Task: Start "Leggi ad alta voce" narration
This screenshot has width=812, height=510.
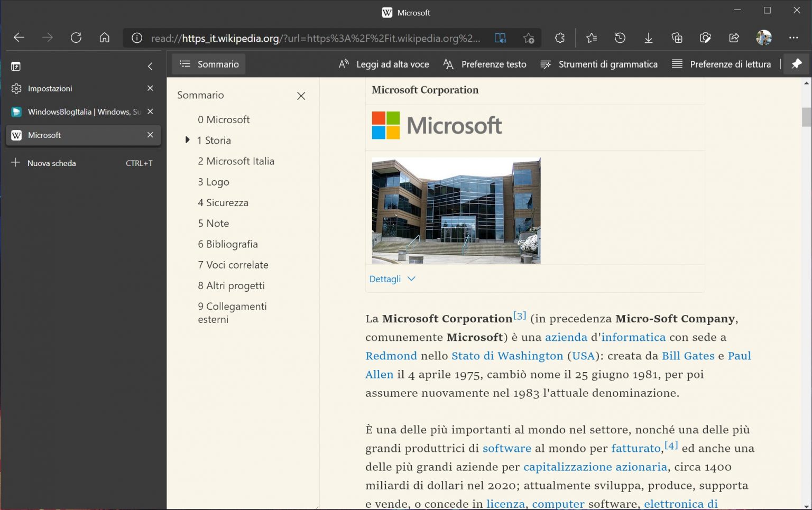Action: pos(384,64)
